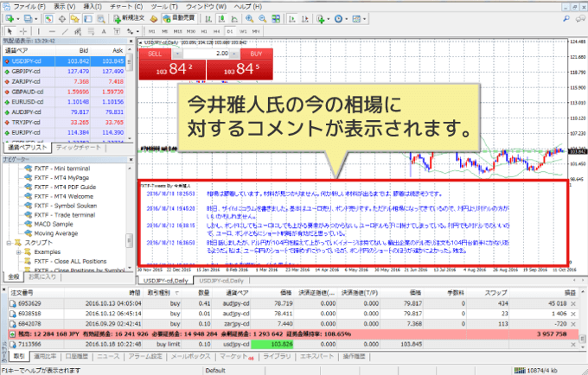The height and width of the screenshot is (375, 588).
Task: Tile chart windows with toolbar icon
Action: coord(276,19)
